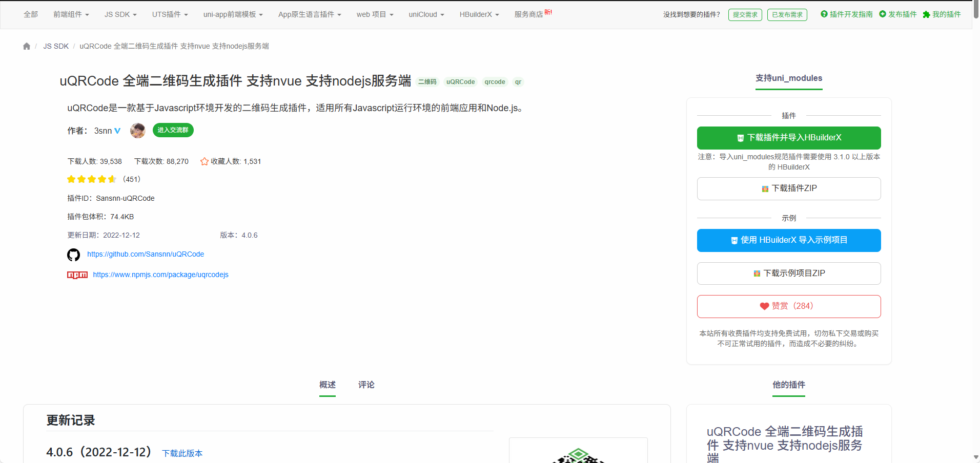This screenshot has height=463, width=980.
Task: Switch to the 评论 tab
Action: 366,385
